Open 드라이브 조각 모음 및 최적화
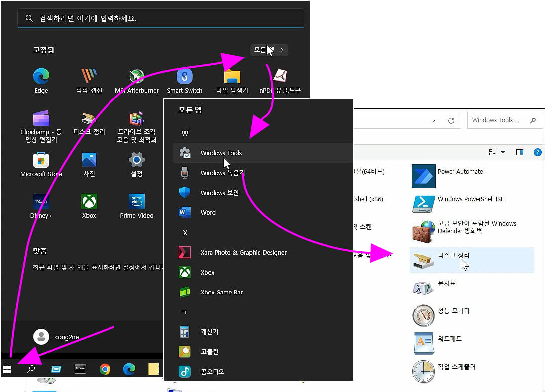Image resolution: width=545 pixels, height=392 pixels. [136, 127]
